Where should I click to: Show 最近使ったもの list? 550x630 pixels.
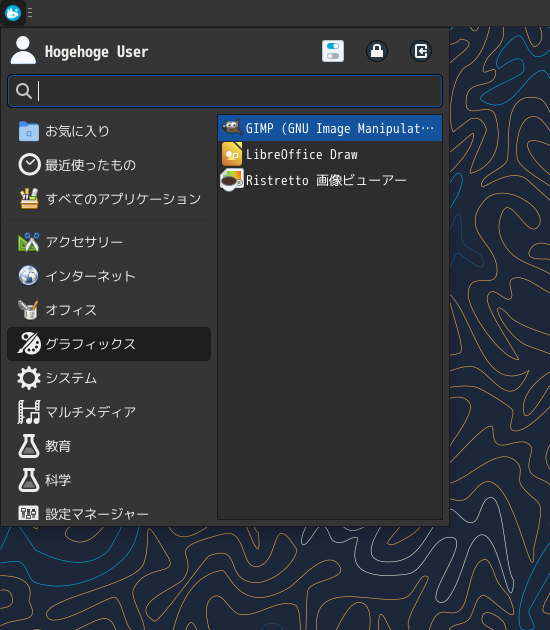(109, 165)
